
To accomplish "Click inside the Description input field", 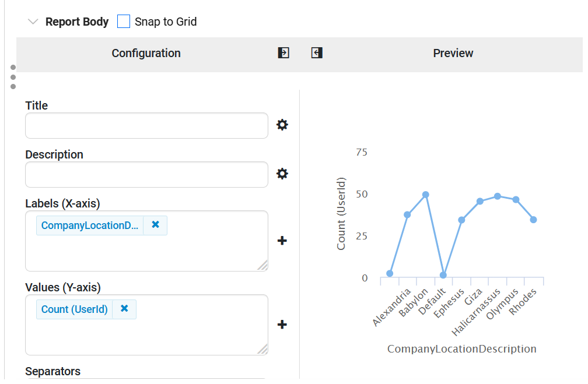I will tap(146, 174).
